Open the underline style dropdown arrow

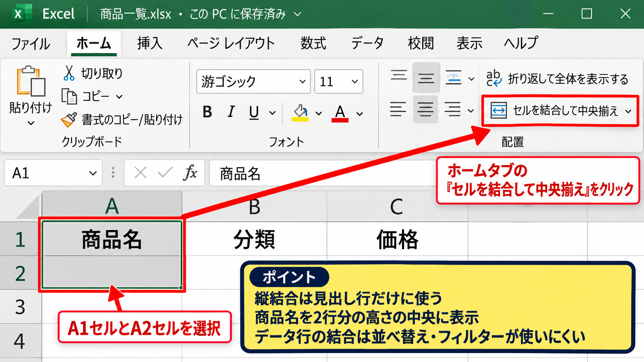pyautogui.click(x=272, y=113)
